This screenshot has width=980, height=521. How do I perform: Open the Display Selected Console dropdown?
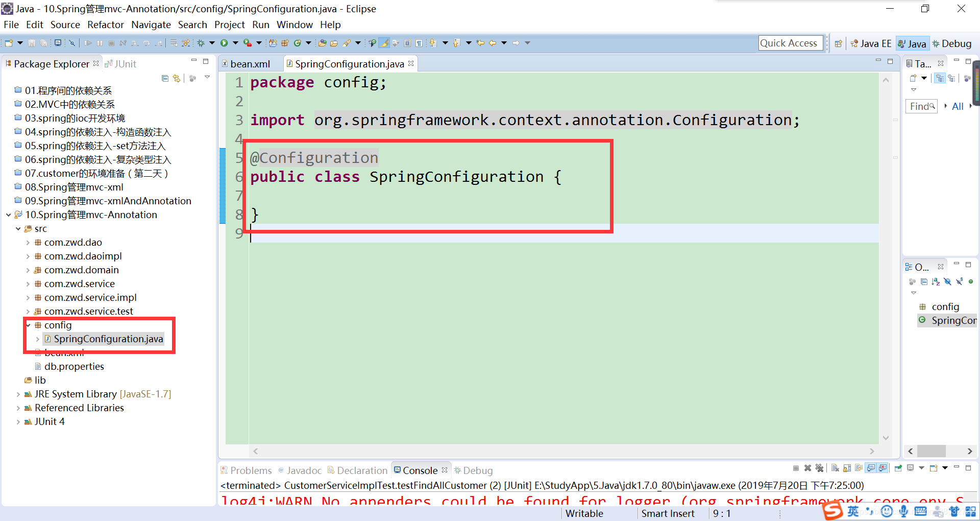tap(921, 468)
